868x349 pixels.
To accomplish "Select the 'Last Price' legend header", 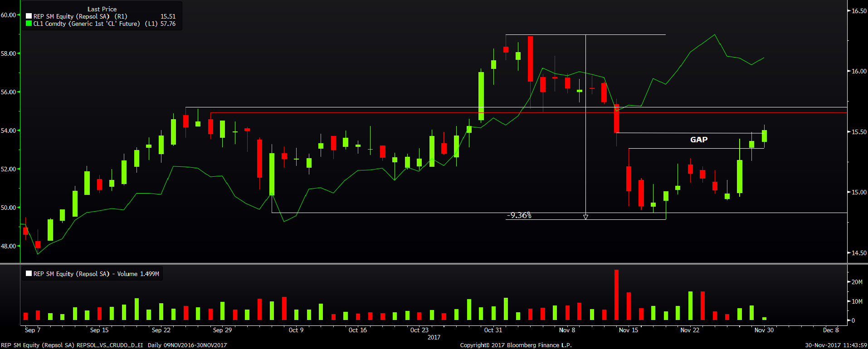I will tap(102, 9).
